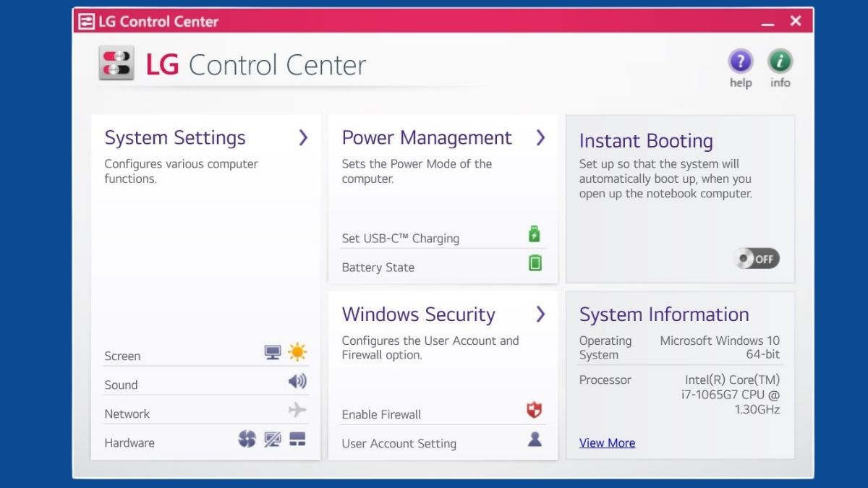Click the green info icon
The height and width of the screenshot is (488, 868).
(780, 61)
